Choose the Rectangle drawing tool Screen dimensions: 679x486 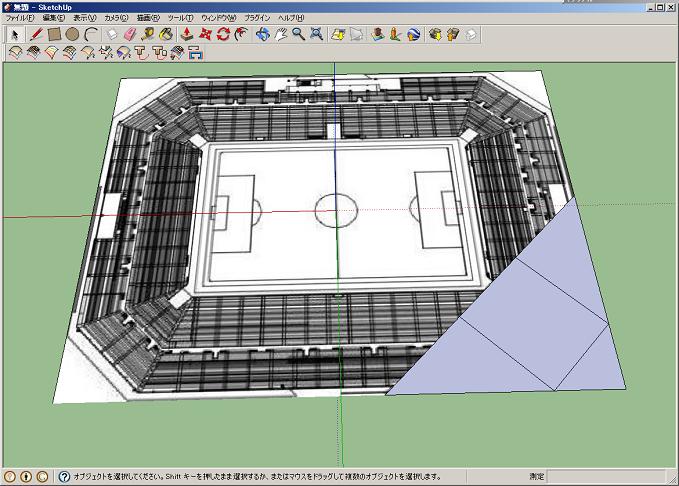click(55, 34)
